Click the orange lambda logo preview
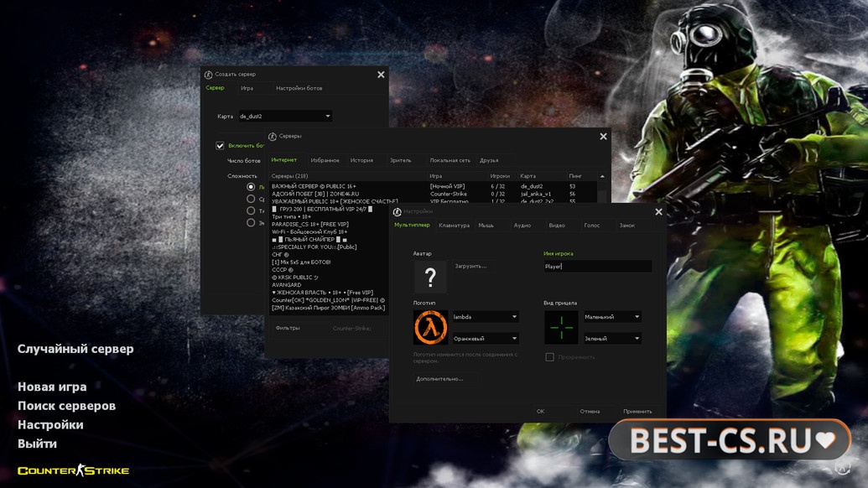Image resolution: width=868 pixels, height=488 pixels. [430, 327]
